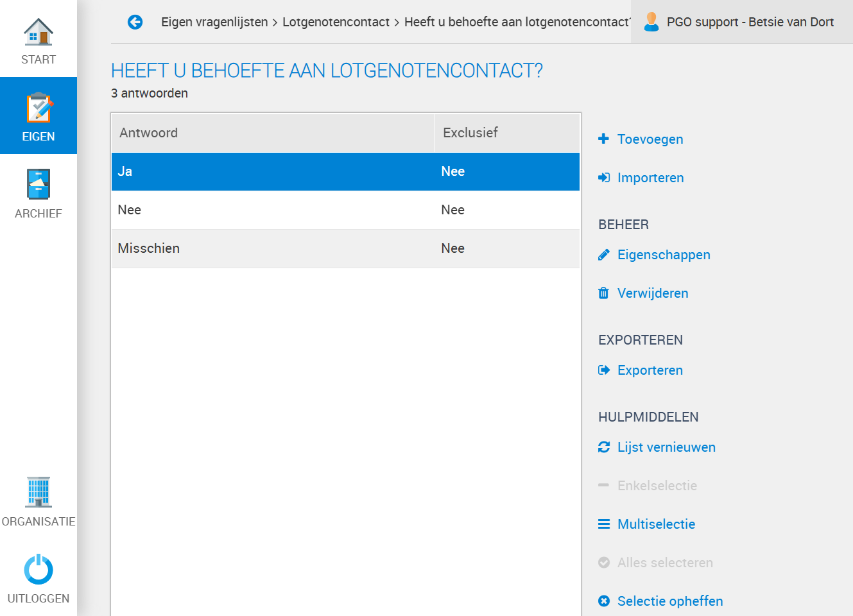
Task: Click the export icon beside Exporteren
Action: coord(604,370)
